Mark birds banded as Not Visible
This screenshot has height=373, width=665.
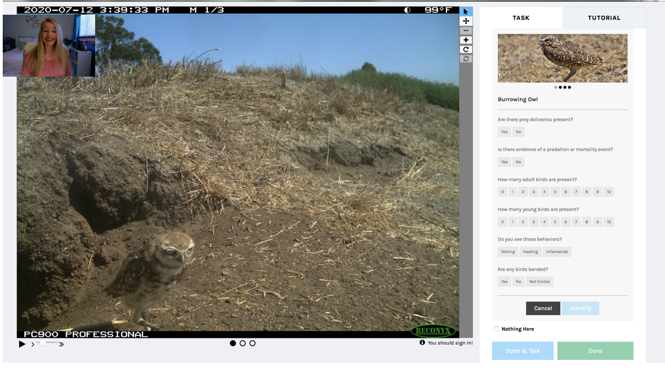point(539,282)
